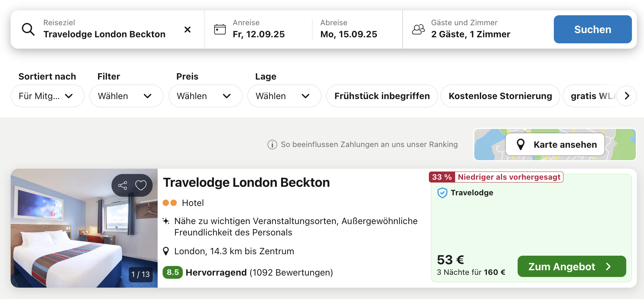Toggle Kostenlose Stornierung filter chip
644x299 pixels.
coord(500,96)
